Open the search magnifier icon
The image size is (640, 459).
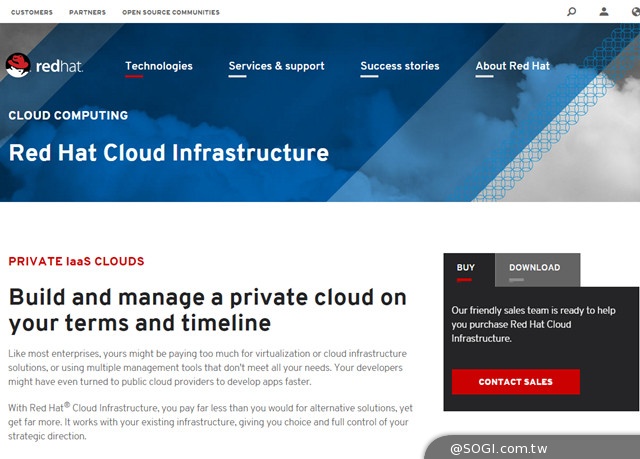tap(571, 12)
